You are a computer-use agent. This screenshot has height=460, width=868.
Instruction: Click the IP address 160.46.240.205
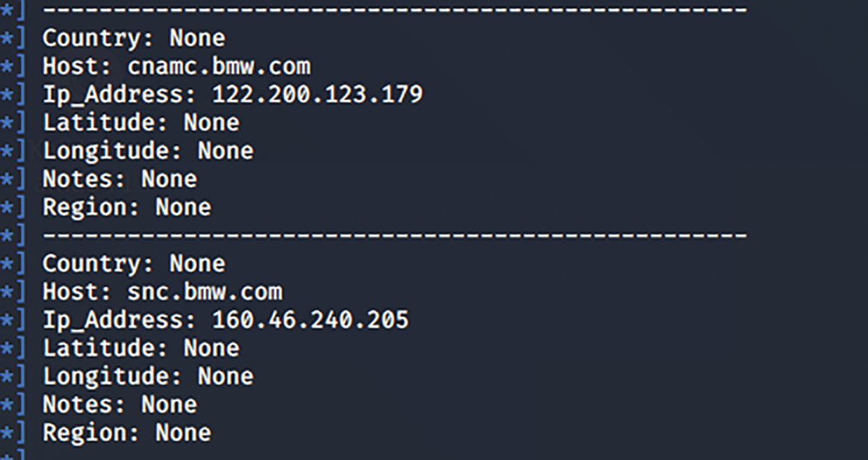click(x=310, y=320)
